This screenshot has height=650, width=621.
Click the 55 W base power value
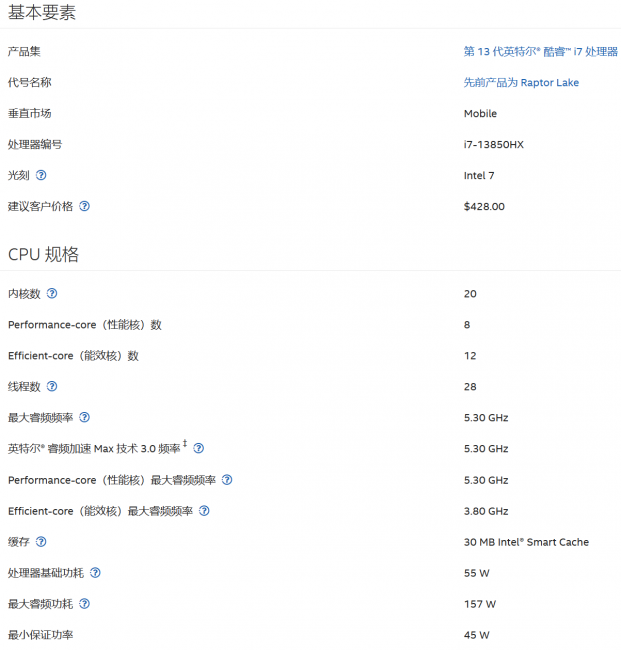point(476,573)
